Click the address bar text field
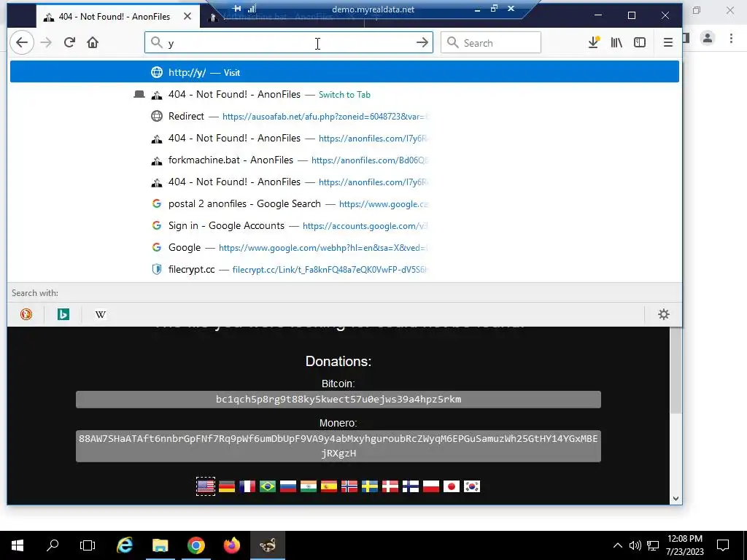Image resolution: width=747 pixels, height=560 pixels. point(289,43)
